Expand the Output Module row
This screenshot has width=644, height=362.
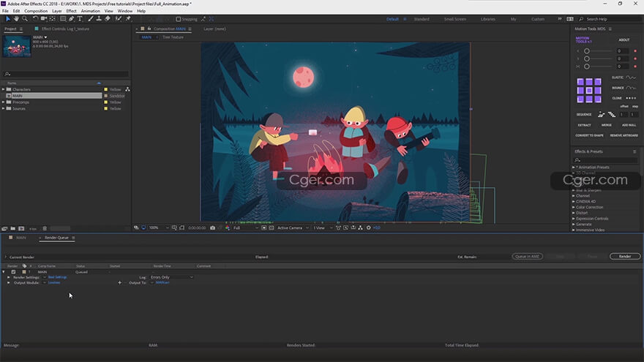(x=8, y=282)
